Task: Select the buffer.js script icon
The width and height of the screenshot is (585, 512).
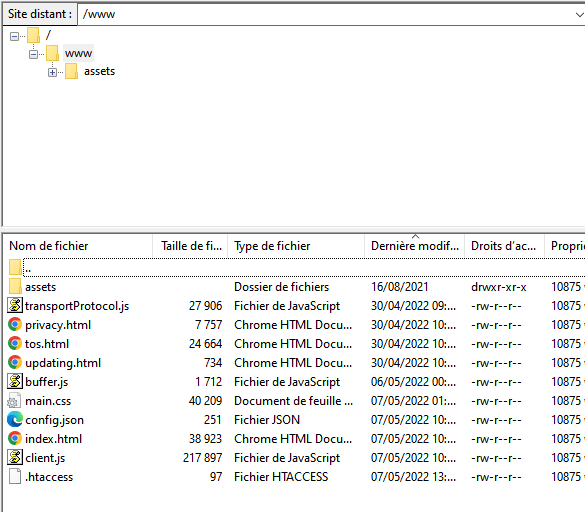Action: click(15, 381)
